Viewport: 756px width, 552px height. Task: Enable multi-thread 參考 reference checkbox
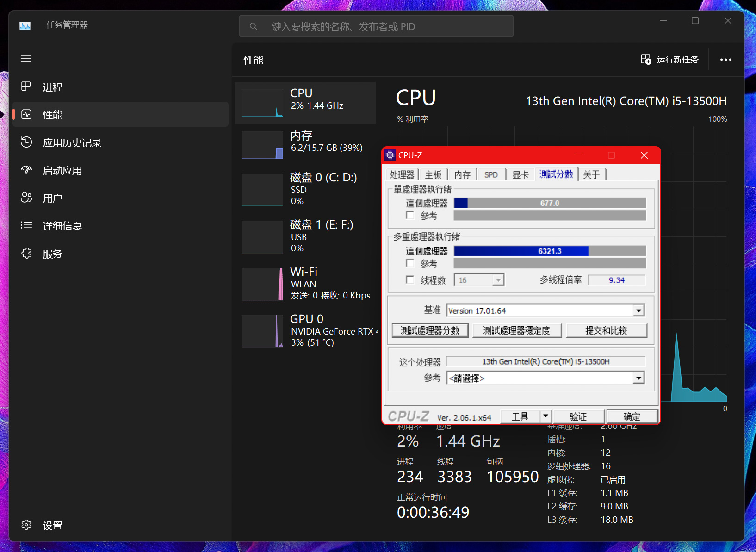tap(410, 263)
